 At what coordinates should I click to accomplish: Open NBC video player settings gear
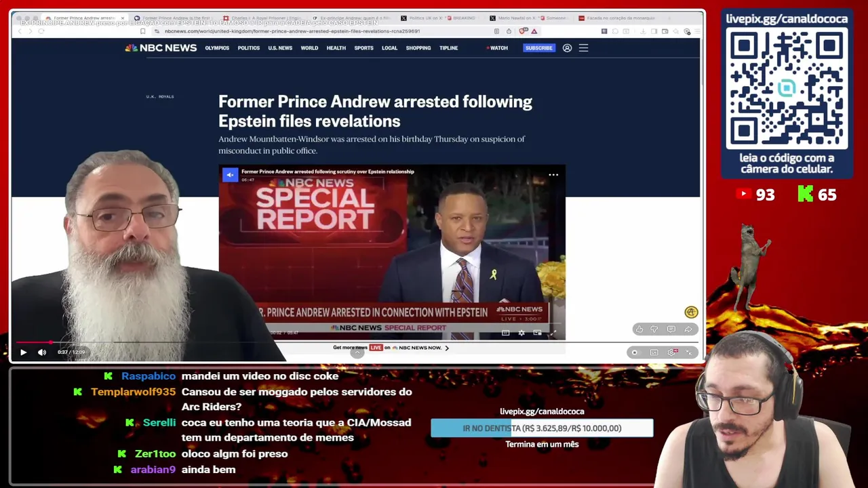point(521,333)
